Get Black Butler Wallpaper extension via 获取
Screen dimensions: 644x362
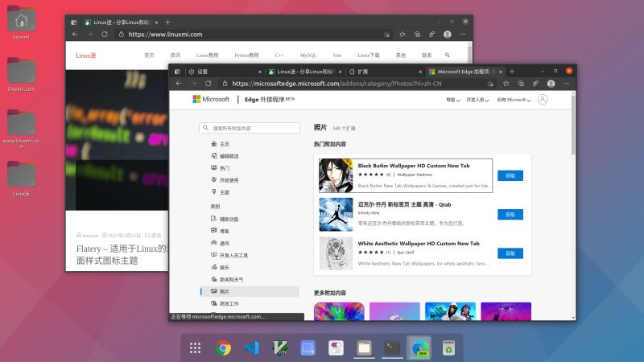510,175
